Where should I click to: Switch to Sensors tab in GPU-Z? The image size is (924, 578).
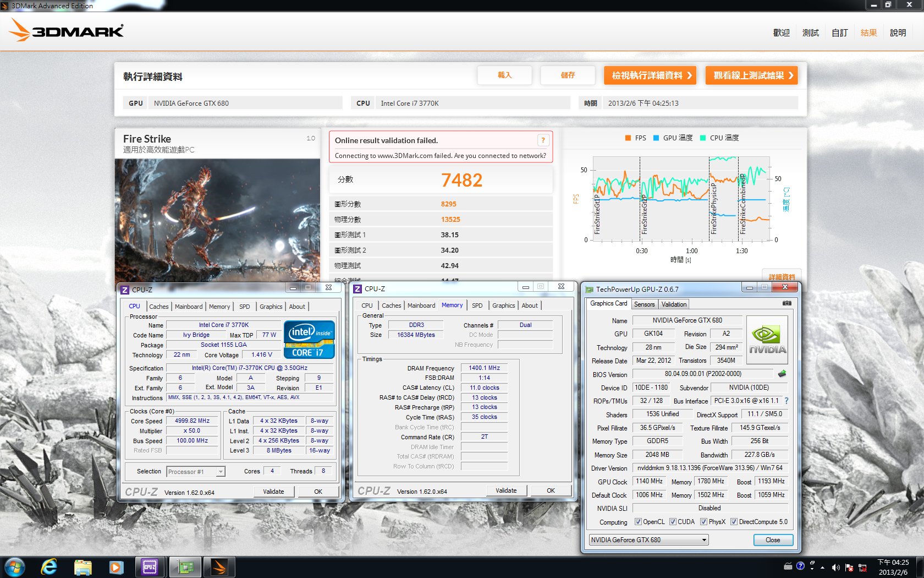pyautogui.click(x=644, y=304)
